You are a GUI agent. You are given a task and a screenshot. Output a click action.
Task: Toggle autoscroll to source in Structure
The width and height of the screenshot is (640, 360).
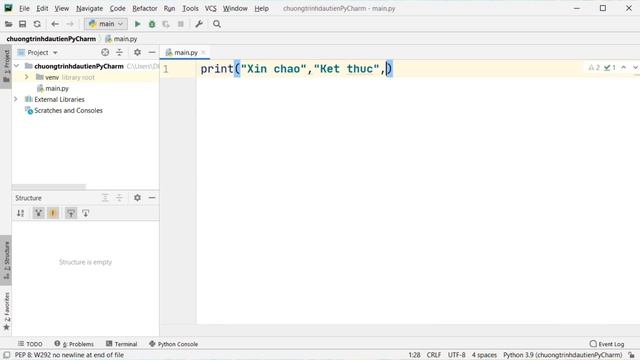point(71,213)
